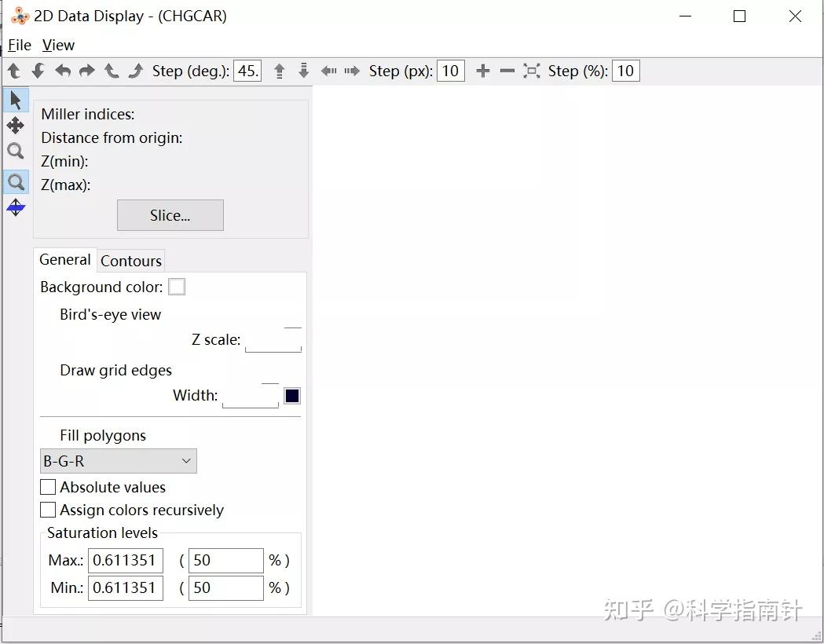
Task: Open the File menu
Action: tap(20, 46)
